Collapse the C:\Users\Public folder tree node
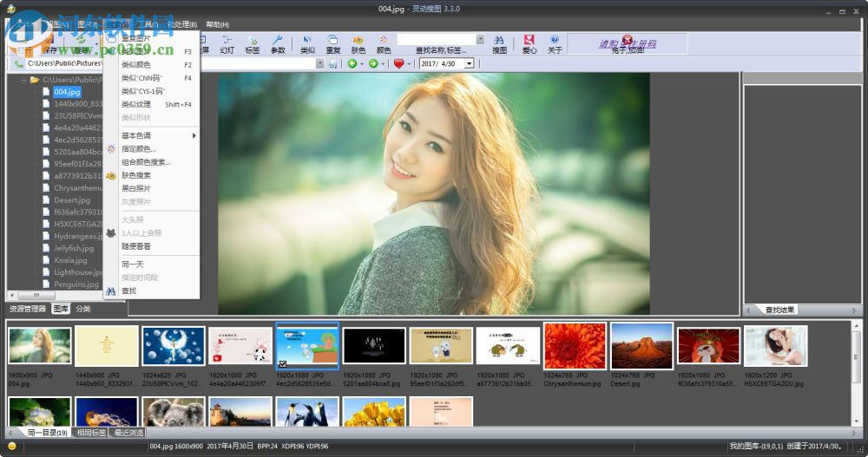Image resolution: width=868 pixels, height=457 pixels. point(23,80)
